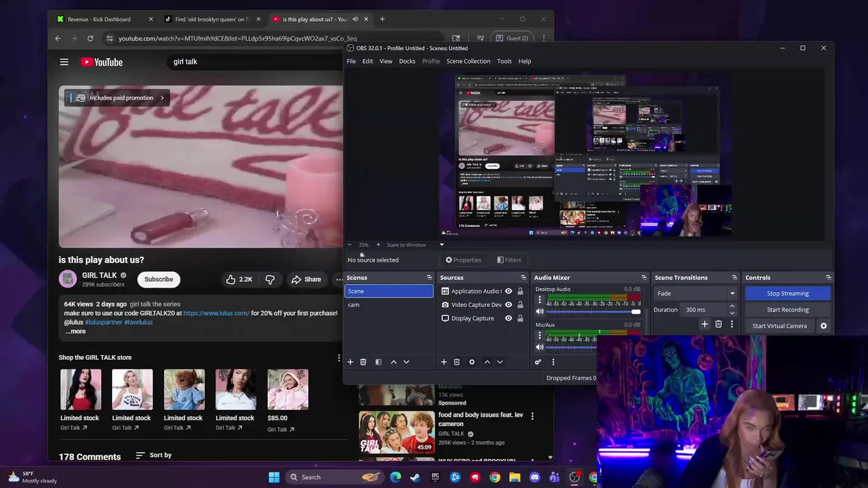
Task: Open the Docks menu in OBS
Action: 407,61
